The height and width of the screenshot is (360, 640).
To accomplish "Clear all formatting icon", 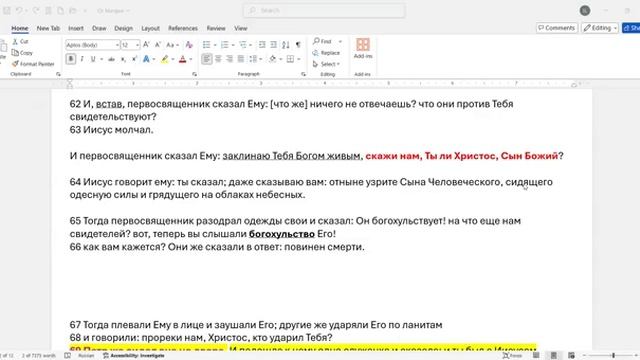I will click(189, 44).
